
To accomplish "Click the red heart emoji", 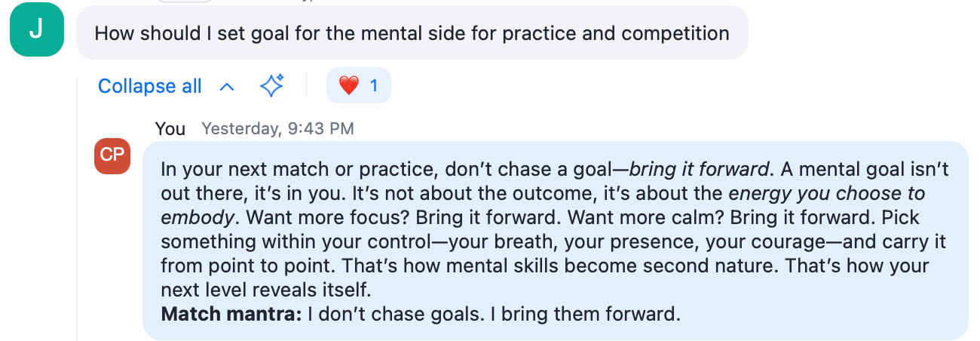I will coord(348,86).
